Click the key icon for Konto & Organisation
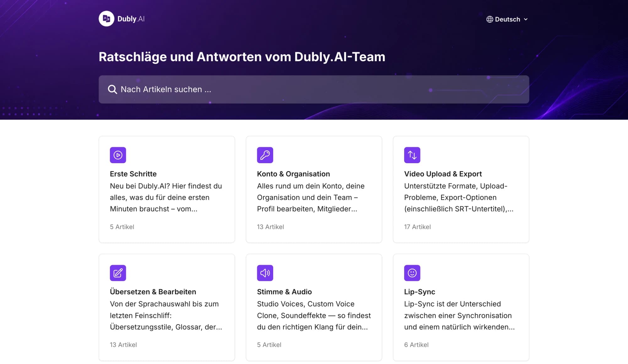Image resolution: width=628 pixels, height=364 pixels. pos(265,155)
